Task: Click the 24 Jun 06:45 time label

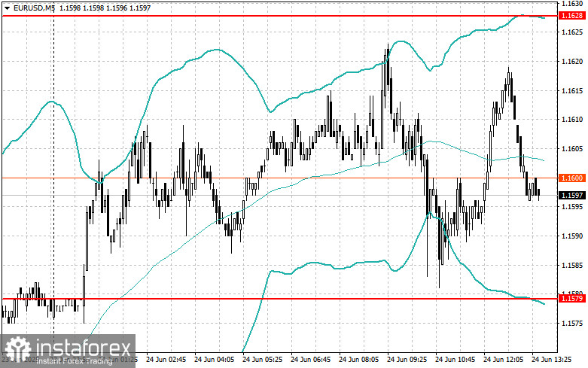Action: coord(310,360)
